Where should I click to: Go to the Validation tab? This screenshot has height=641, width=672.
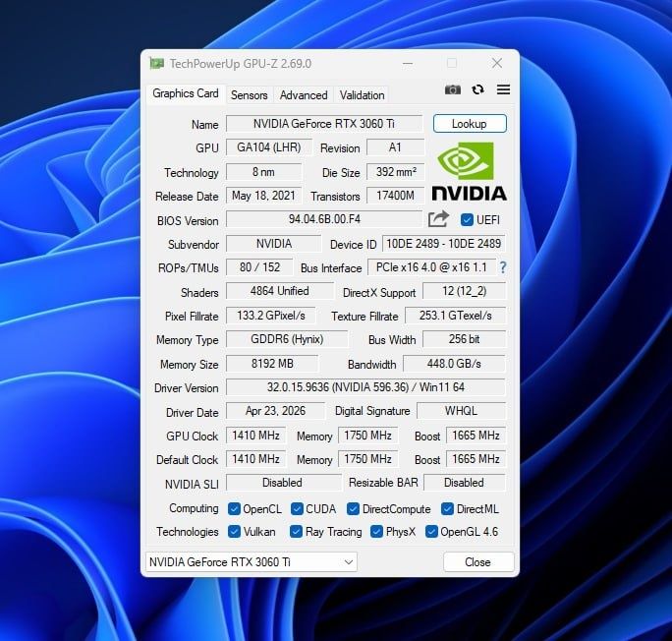pyautogui.click(x=363, y=95)
